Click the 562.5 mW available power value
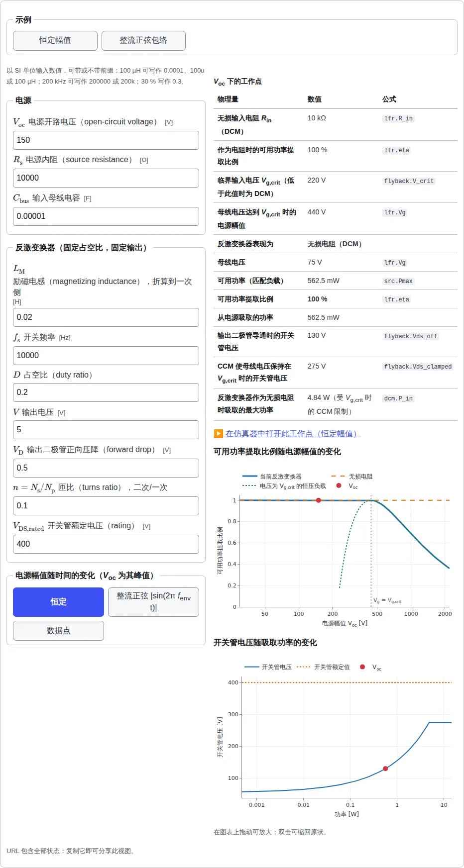Screen dimensions: 464x868 323,281
